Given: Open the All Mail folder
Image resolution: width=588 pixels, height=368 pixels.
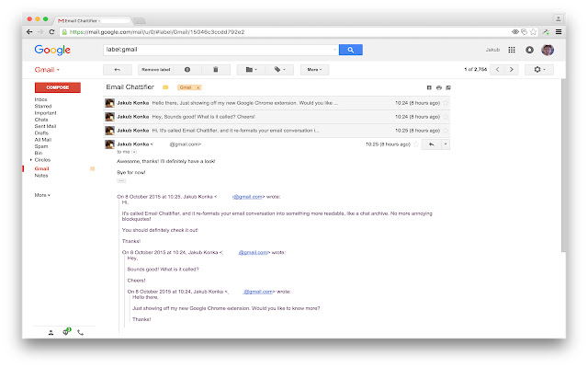Looking at the screenshot, I should click(43, 140).
